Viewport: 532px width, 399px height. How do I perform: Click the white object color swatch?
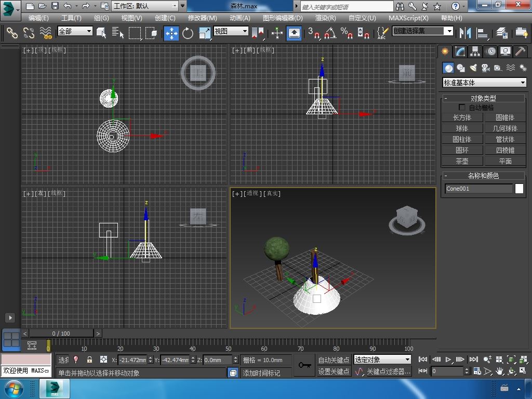point(519,189)
